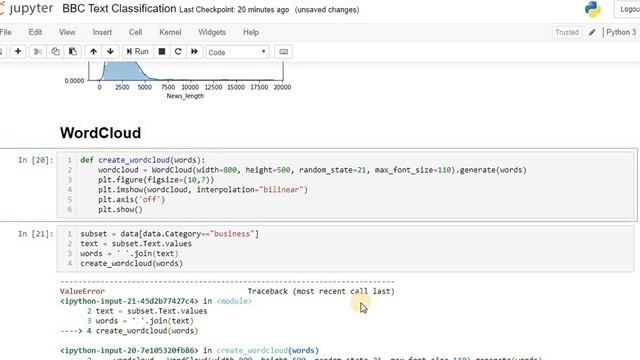Click the Last Checkpoint status text
This screenshot has width=640, height=360.
[x=234, y=10]
